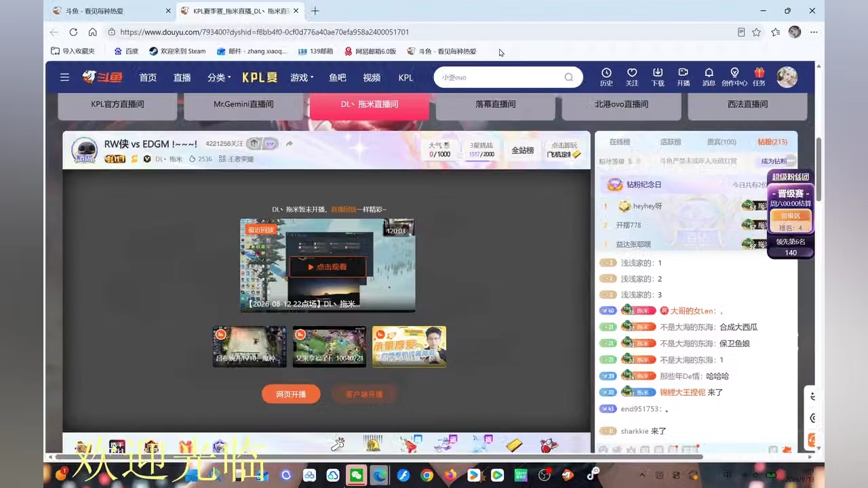Open the hamburger menu beside the Douyu logo

[64, 77]
